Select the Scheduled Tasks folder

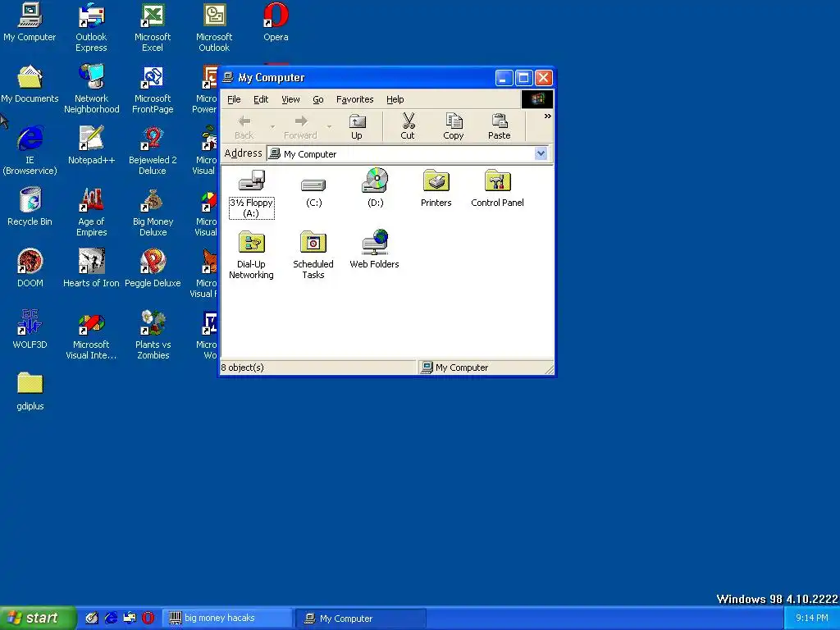click(313, 255)
